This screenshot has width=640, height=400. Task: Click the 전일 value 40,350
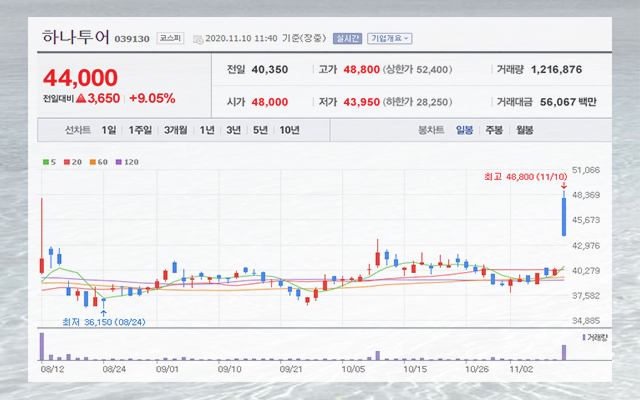click(270, 70)
